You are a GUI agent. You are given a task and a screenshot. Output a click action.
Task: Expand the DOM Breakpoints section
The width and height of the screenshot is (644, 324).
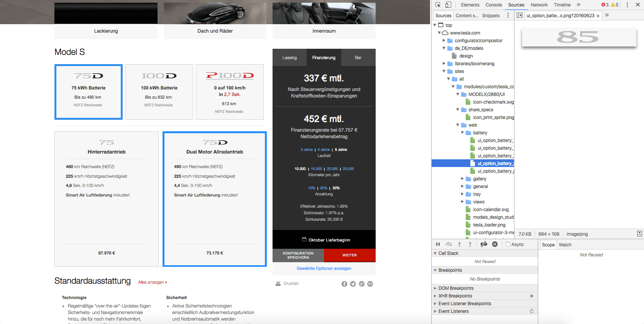(456, 288)
